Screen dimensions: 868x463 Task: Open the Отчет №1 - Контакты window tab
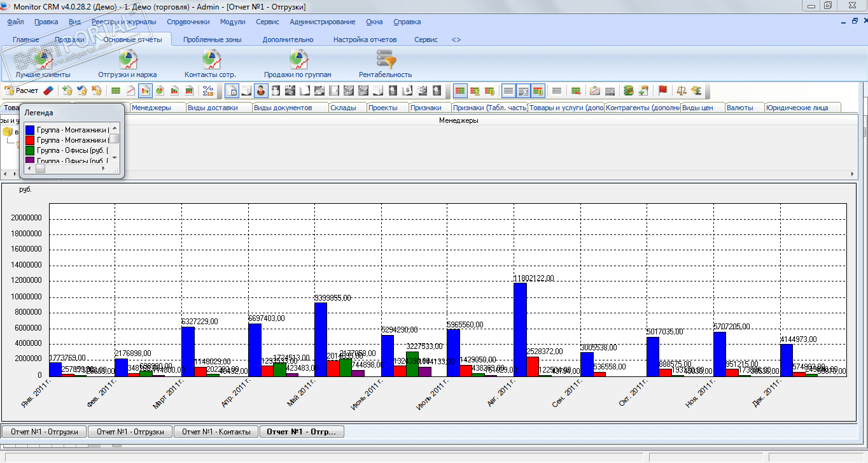point(216,432)
